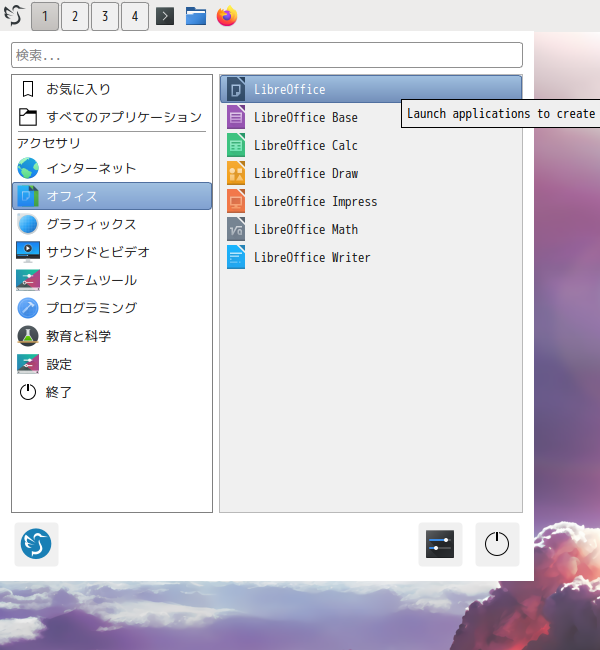Open the システムツール category

pos(112,280)
